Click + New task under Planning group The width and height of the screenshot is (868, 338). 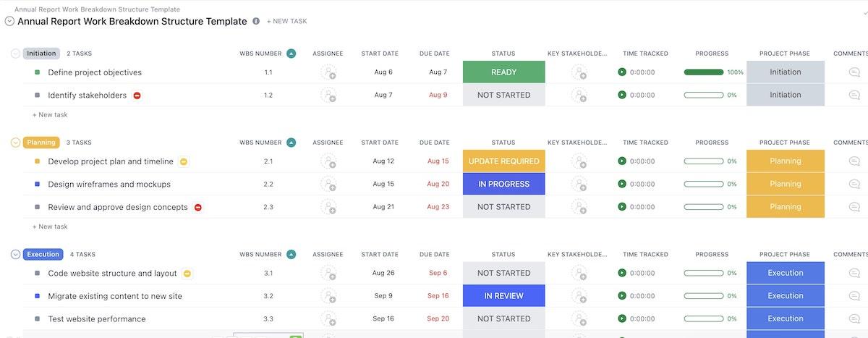50,227
